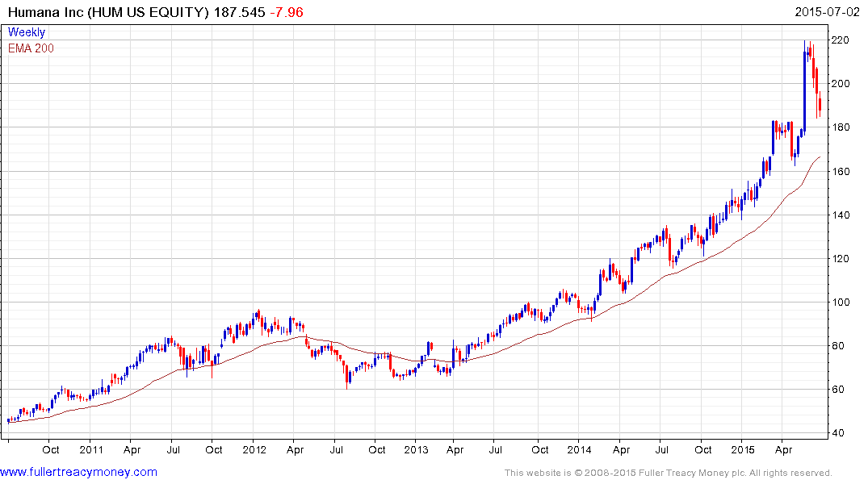868x484 pixels.
Task: Click the chart date 2015-07-02
Action: point(827,12)
